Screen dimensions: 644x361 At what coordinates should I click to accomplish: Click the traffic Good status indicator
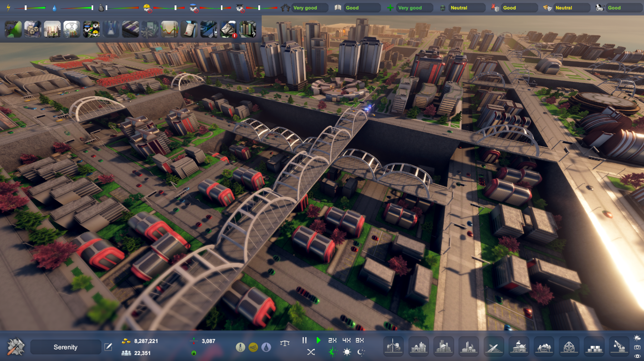tap(624, 8)
